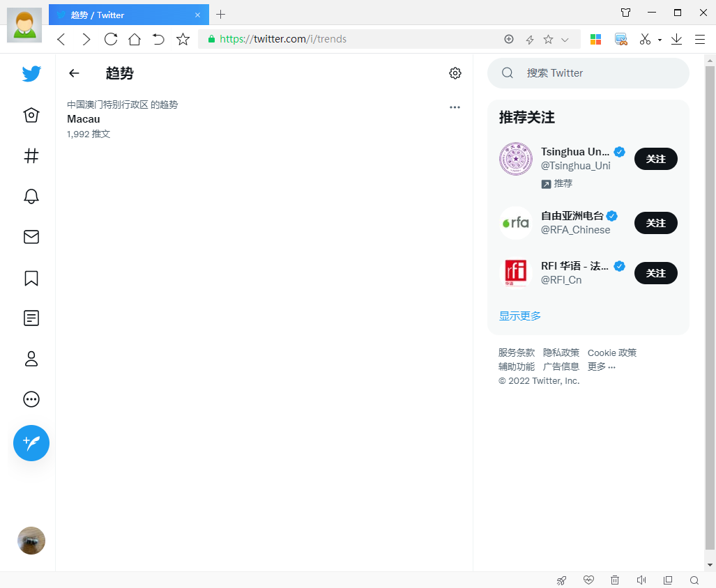Screen dimensions: 716x588
Task: Click the Twitter bird logo
Action: (31, 73)
